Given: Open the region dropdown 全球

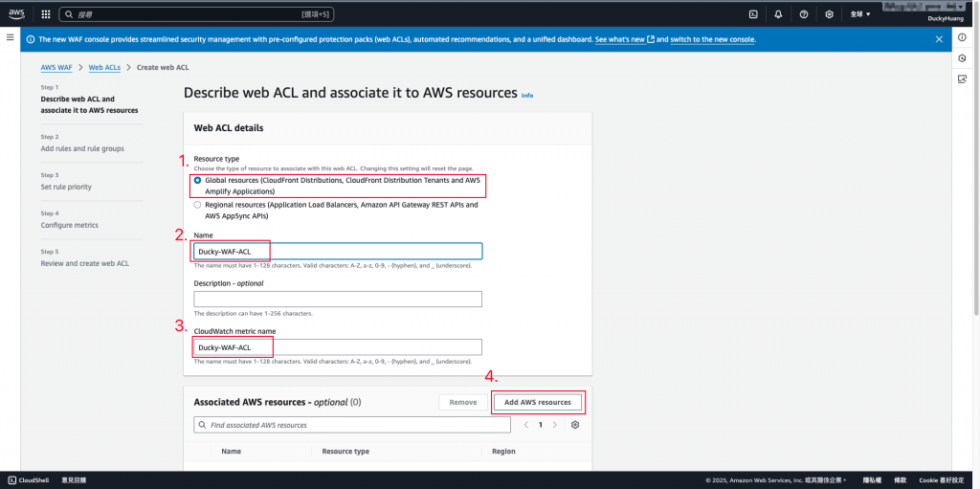Looking at the screenshot, I should [860, 13].
